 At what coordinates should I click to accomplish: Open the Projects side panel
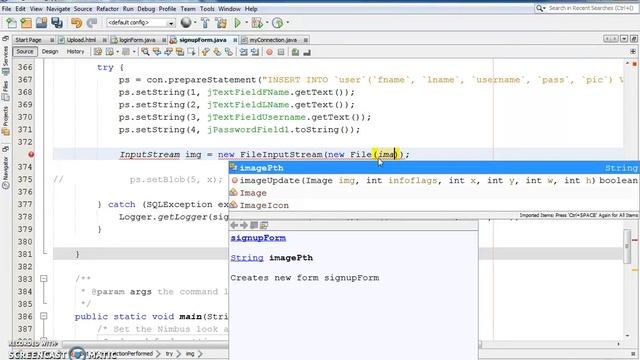[x=5, y=120]
